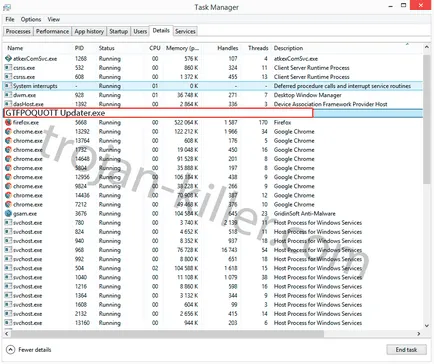This screenshot has height=364, width=434.
Task: Sort by the PID column header
Action: (79, 48)
